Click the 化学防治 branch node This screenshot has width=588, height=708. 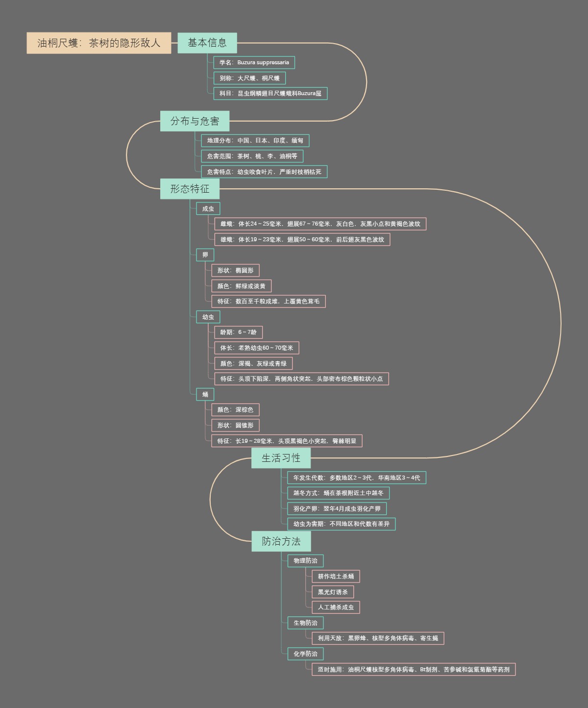coord(305,654)
